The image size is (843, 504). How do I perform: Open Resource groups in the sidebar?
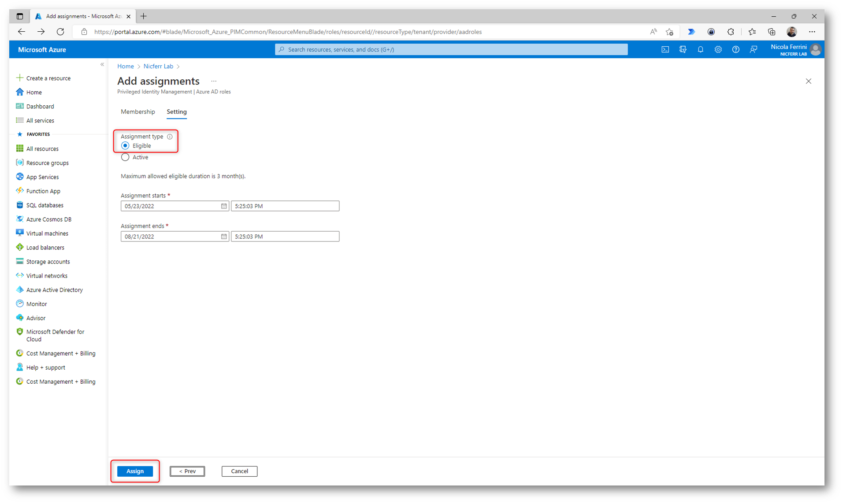pyautogui.click(x=47, y=163)
